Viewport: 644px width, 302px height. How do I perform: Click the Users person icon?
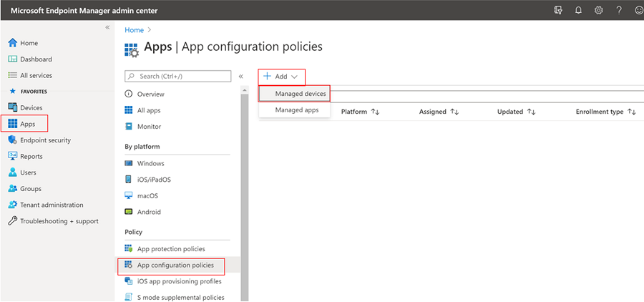tap(13, 172)
